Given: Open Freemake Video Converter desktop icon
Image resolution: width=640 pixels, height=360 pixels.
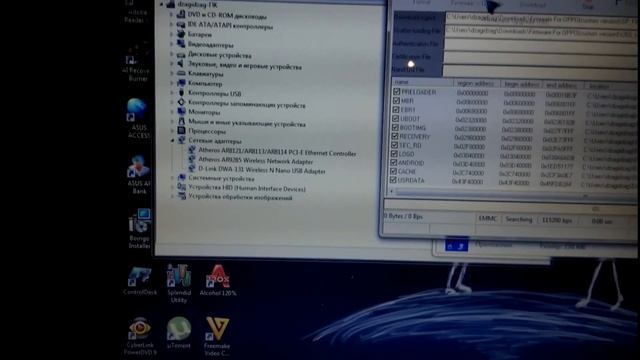Looking at the screenshot, I should (x=217, y=336).
